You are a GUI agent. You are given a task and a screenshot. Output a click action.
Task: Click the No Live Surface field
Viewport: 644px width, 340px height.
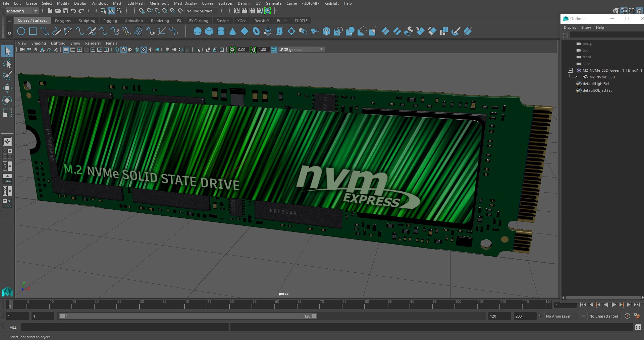coord(201,11)
